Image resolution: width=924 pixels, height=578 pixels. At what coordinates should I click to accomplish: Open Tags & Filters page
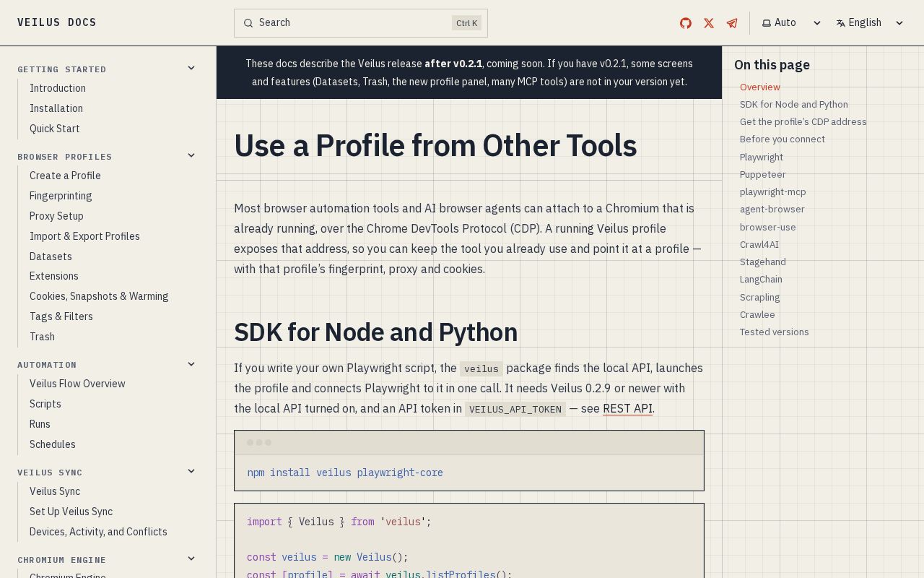coord(61,316)
